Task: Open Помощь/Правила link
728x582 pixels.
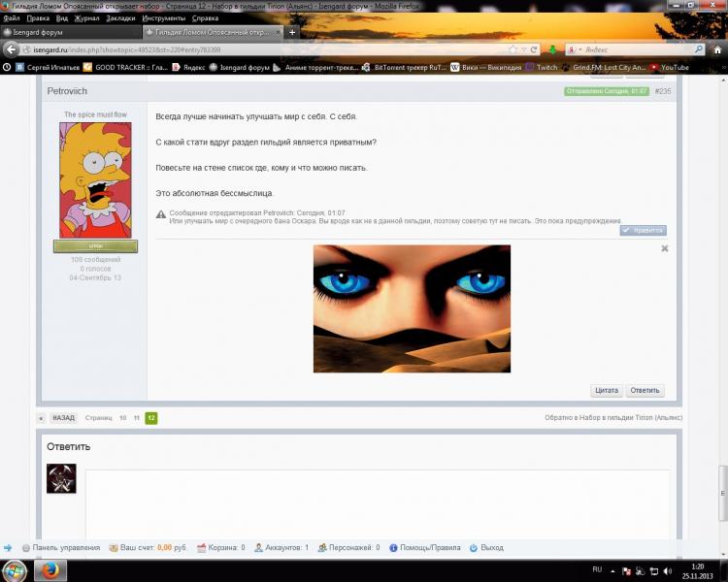Action: (x=425, y=548)
